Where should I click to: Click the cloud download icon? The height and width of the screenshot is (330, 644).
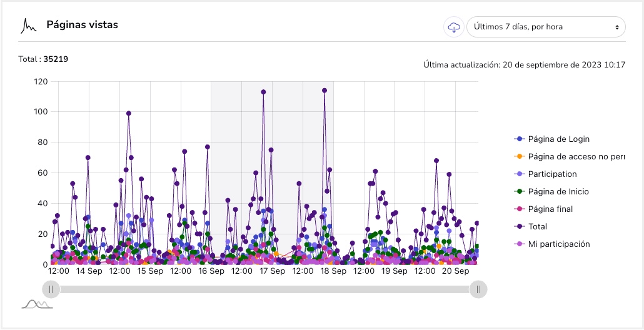click(454, 27)
